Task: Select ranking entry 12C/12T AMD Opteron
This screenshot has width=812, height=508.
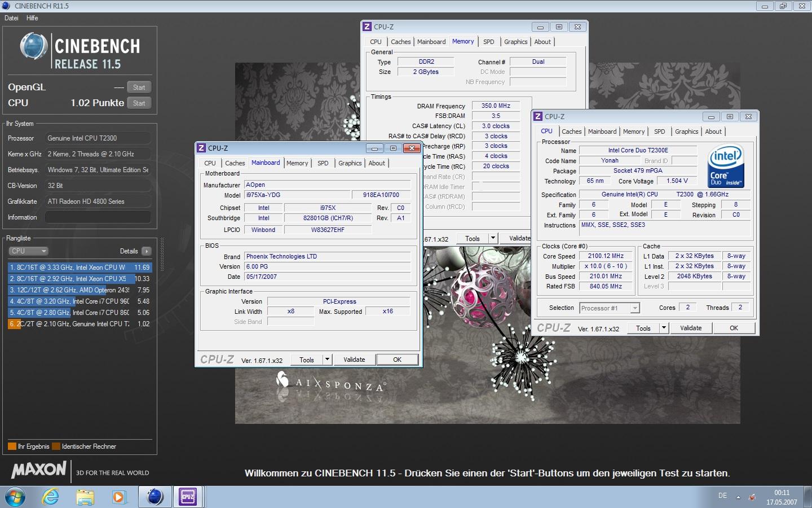Action: pyautogui.click(x=80, y=290)
